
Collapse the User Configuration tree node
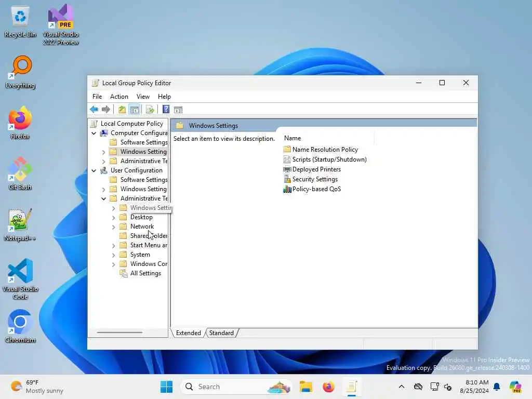tap(94, 170)
